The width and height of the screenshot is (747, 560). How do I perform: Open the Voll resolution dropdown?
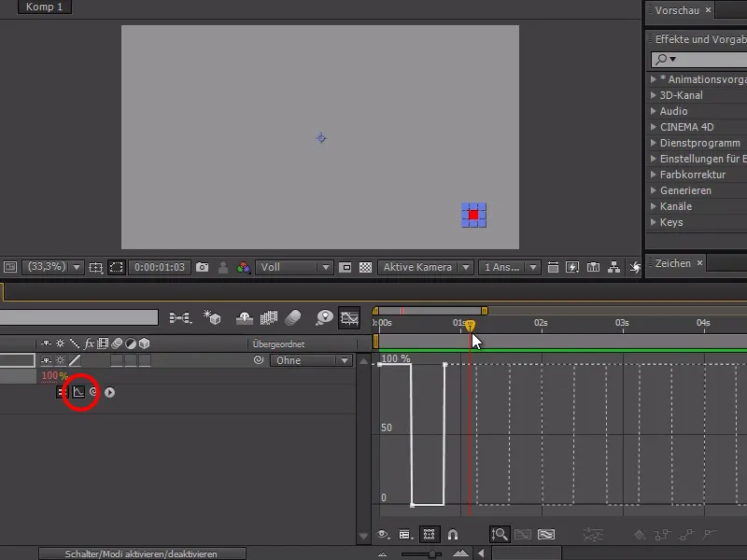[294, 267]
